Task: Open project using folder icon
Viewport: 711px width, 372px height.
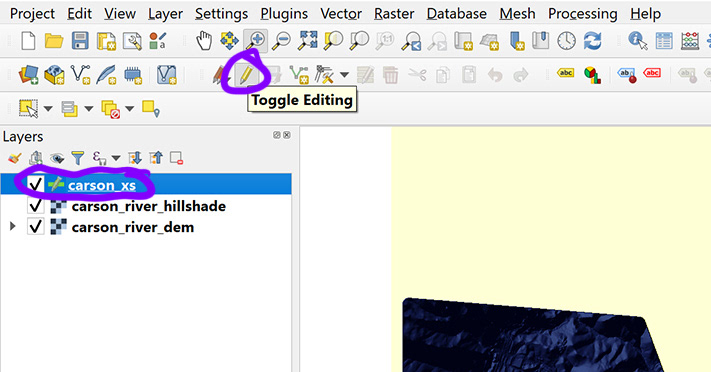Action: click(54, 41)
